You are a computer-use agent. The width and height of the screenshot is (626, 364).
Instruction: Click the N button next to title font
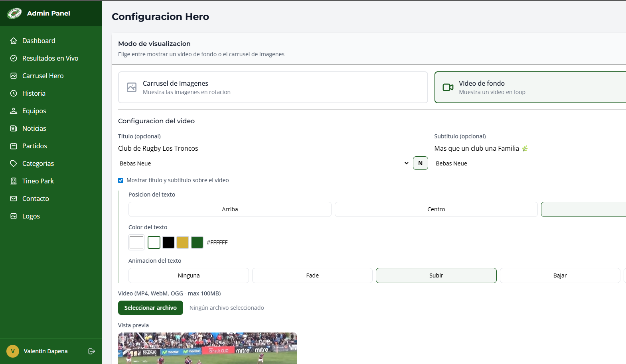pyautogui.click(x=421, y=163)
